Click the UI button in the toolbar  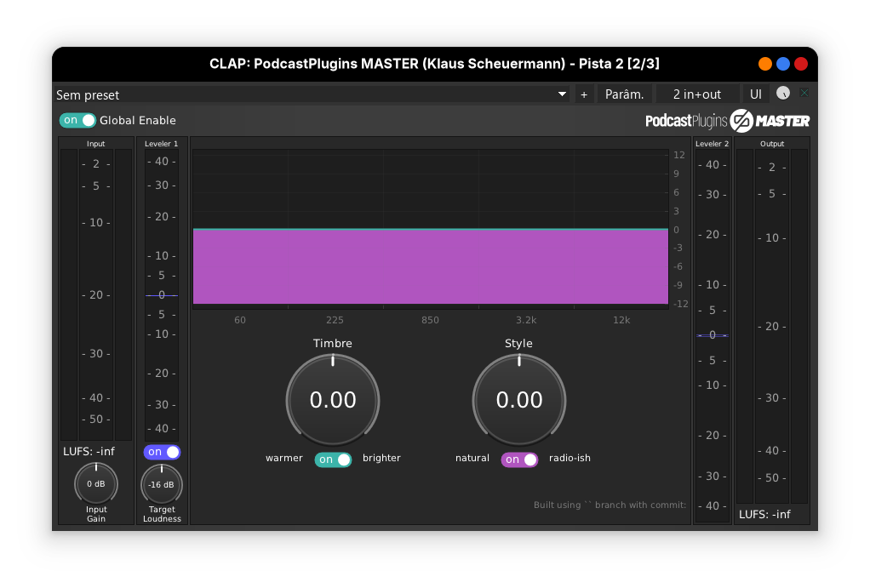click(x=755, y=94)
